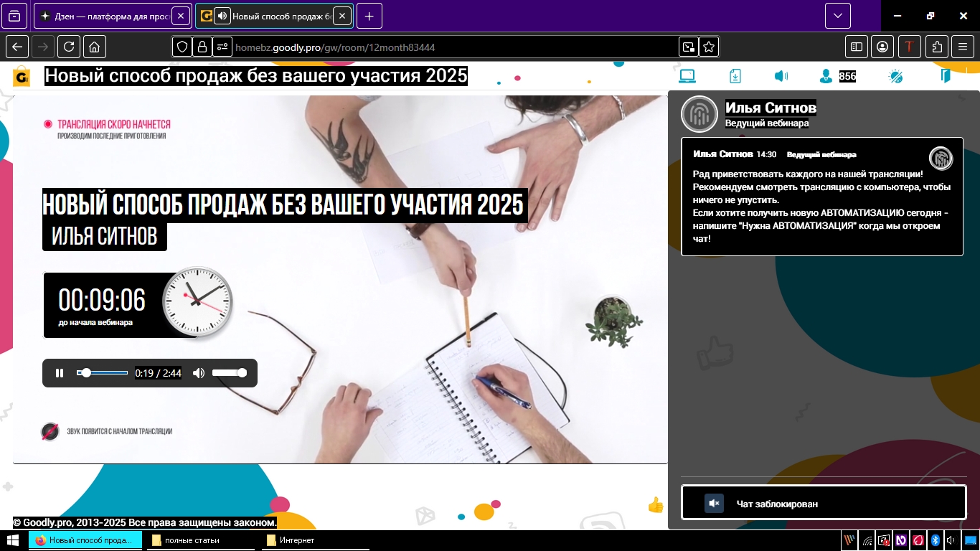Click the tray icon with red alert badge
This screenshot has height=551, width=980.
click(884, 540)
